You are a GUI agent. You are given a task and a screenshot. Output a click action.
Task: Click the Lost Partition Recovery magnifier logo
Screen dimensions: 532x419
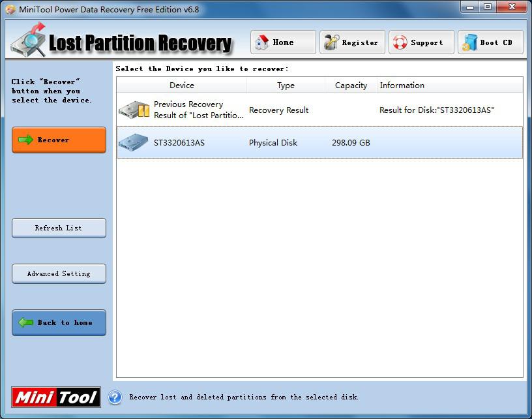point(29,40)
